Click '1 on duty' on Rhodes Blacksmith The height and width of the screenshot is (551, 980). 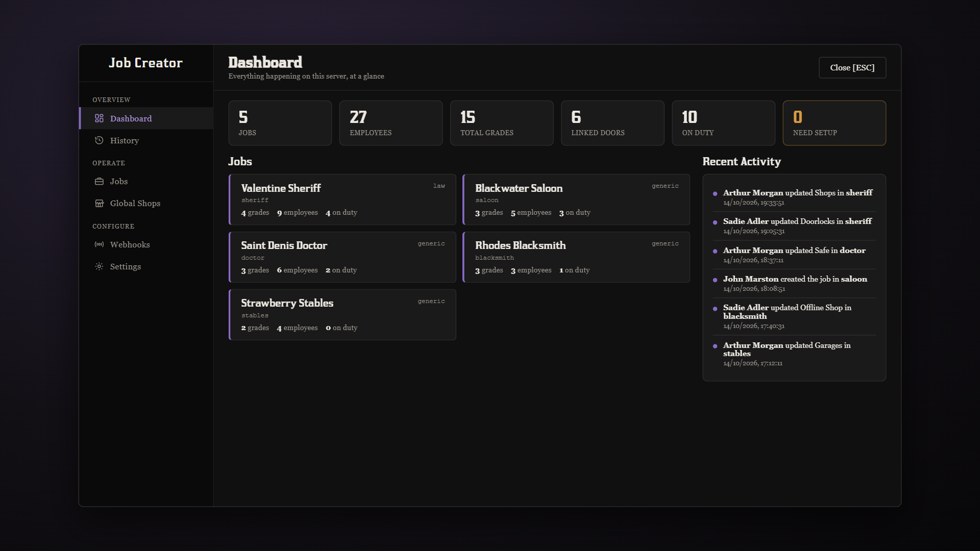click(x=575, y=270)
